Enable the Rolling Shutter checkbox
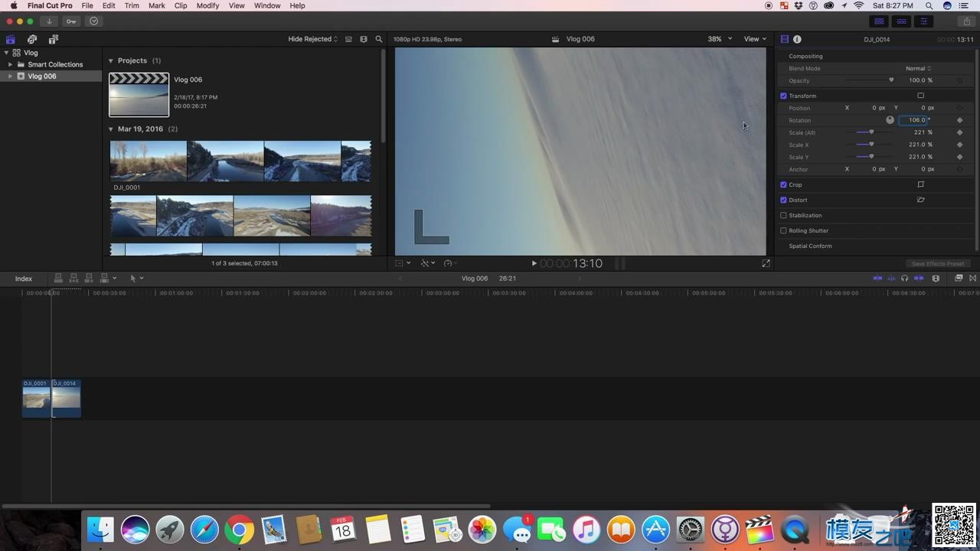The width and height of the screenshot is (980, 551). [783, 230]
